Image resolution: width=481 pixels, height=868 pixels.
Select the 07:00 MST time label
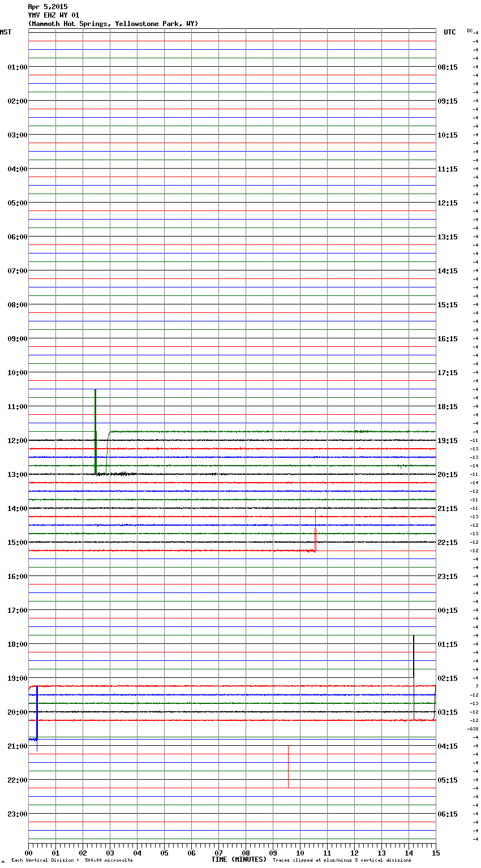(x=18, y=271)
